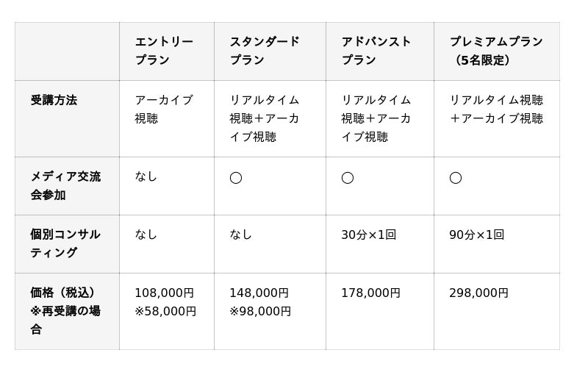Click the 個別コンサルティング row label
The width and height of the screenshot is (588, 372).
[65, 243]
